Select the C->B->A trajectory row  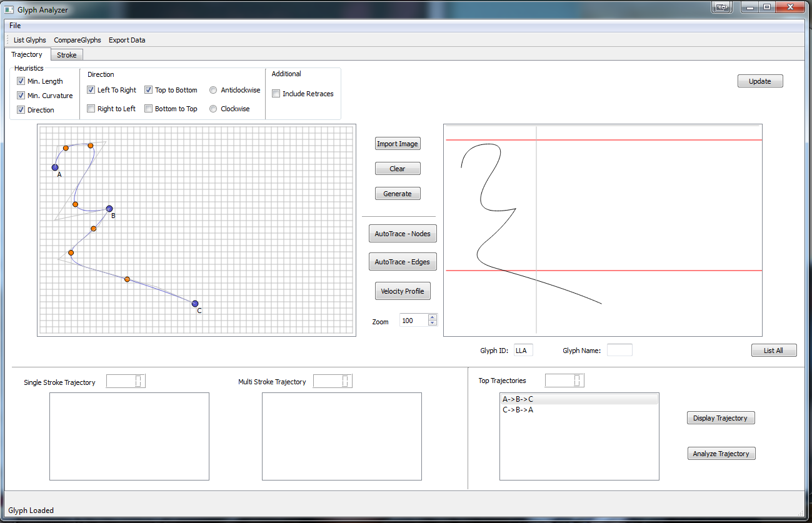pos(579,410)
